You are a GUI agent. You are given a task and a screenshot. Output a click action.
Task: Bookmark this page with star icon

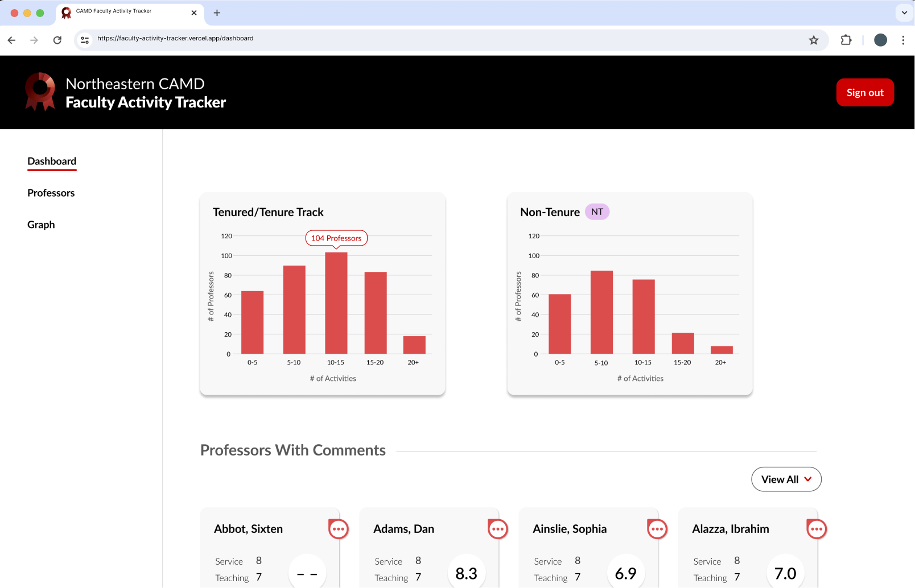pos(814,40)
